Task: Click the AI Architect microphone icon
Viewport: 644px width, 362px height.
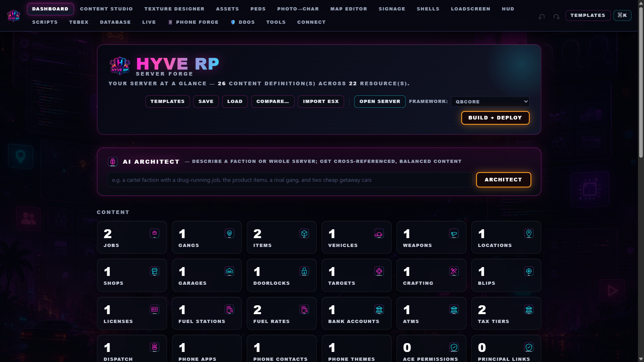Action: point(113,162)
